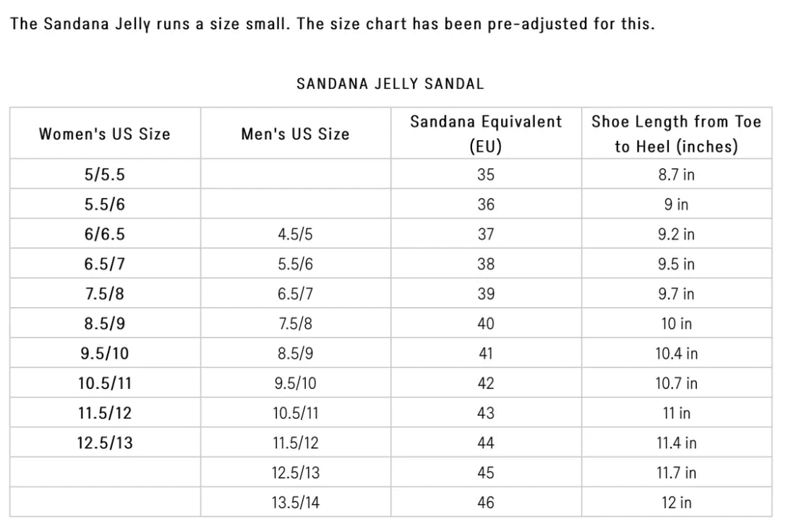Click EU size 35 cell
The height and width of the screenshot is (532, 804).
pyautogui.click(x=486, y=174)
